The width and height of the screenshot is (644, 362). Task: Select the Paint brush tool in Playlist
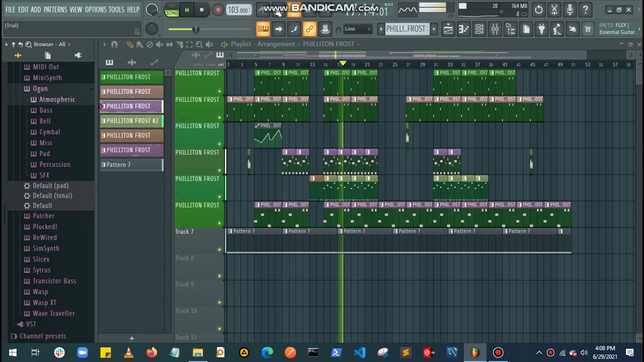[139, 45]
